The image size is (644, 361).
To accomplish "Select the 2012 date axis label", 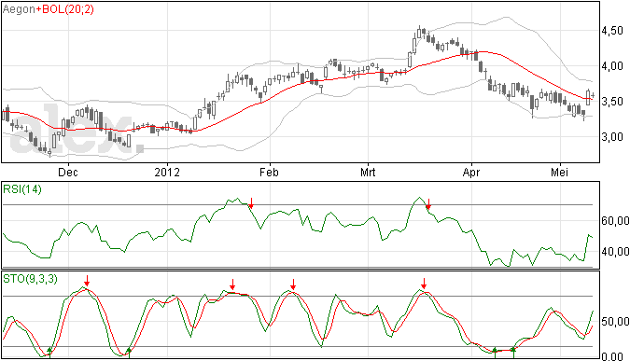I will click(x=167, y=172).
